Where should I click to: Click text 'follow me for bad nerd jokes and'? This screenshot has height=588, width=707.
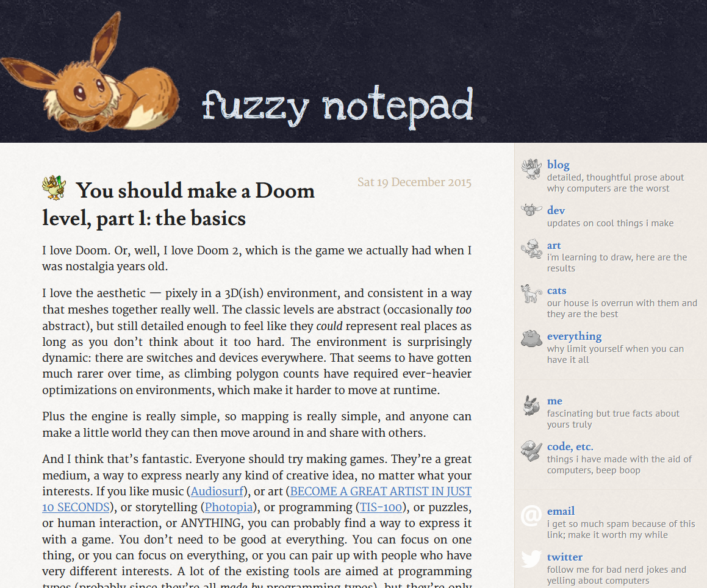click(616, 570)
